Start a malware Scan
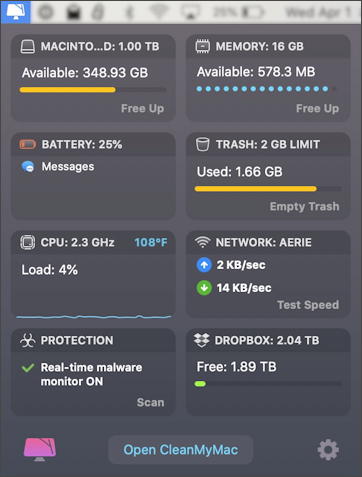362x477 pixels. tap(150, 402)
